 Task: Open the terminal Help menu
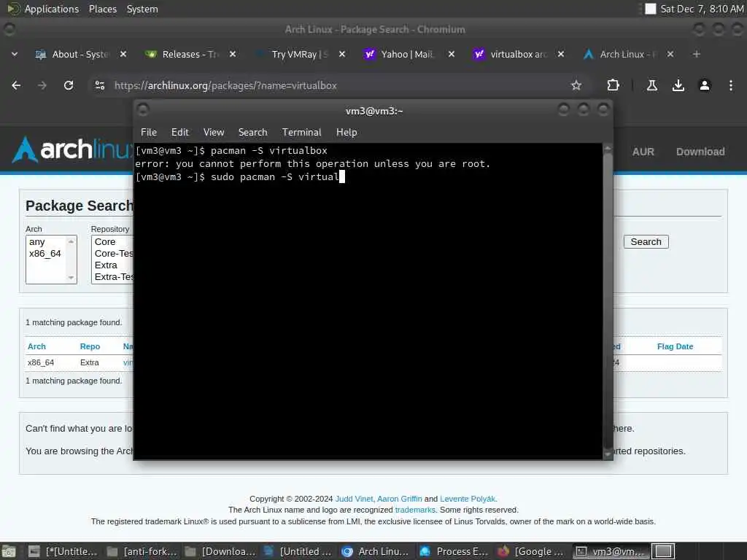347,133
